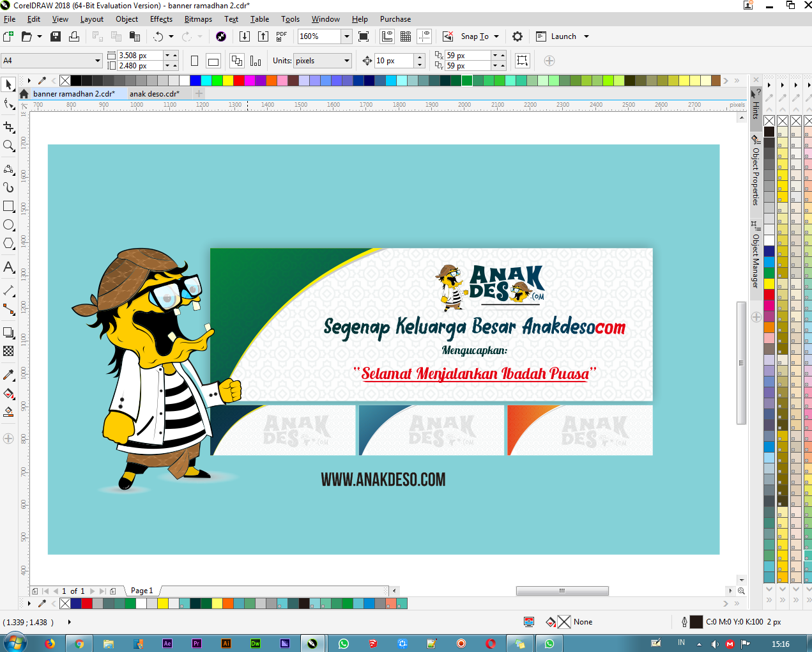
Task: Pick the blue swatch in top palette
Action: pos(195,81)
